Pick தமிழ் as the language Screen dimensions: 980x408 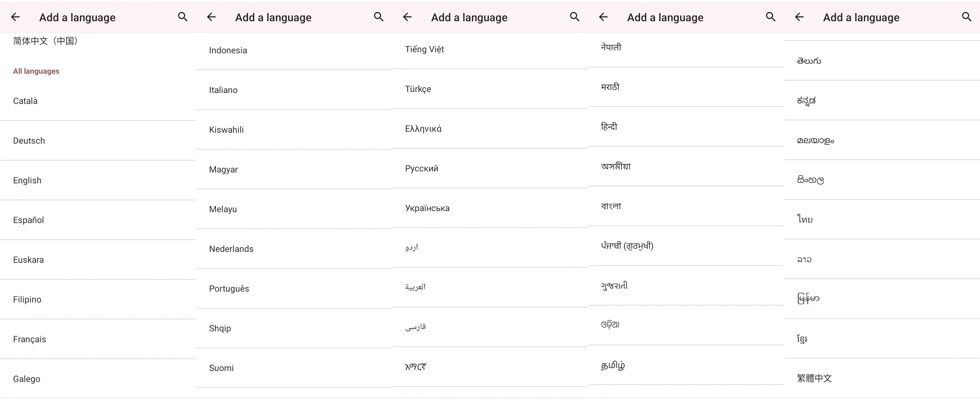coord(685,365)
